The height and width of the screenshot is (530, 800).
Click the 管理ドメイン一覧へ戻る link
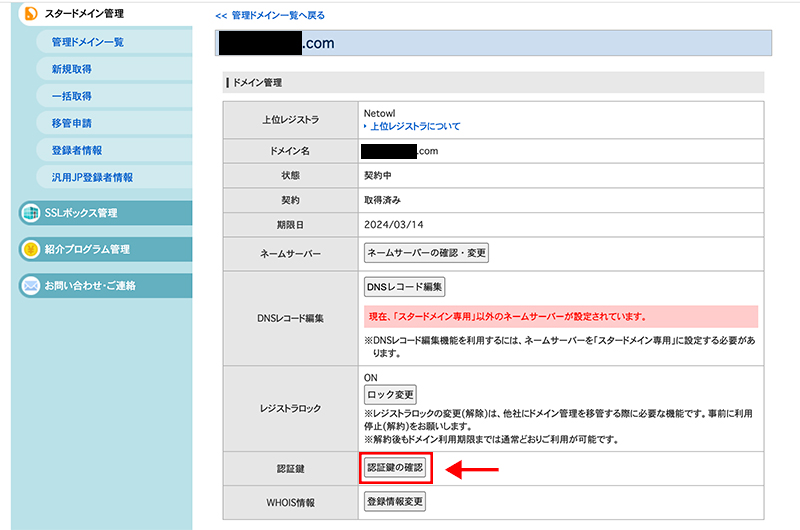coord(270,16)
